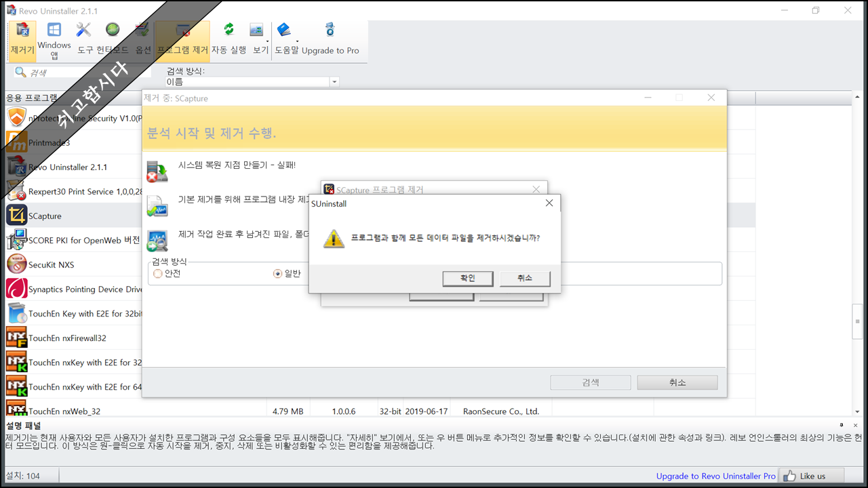This screenshot has width=868, height=488.
Task: Select the TouchEn nxFirewall32 icon
Action: pos(17,338)
